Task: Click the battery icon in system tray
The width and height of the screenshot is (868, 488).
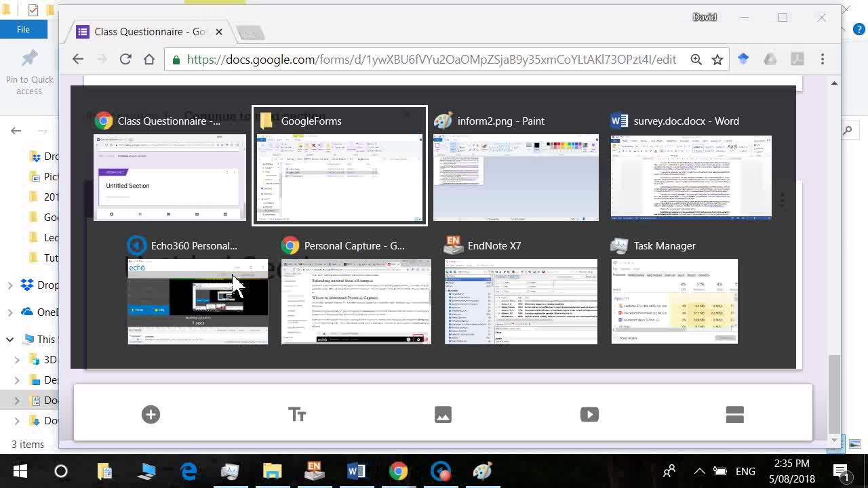Action: [x=720, y=471]
